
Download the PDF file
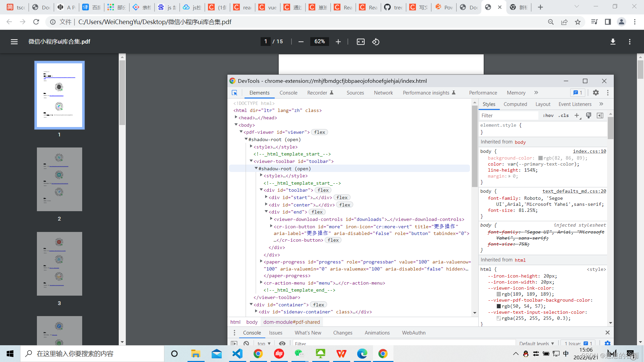[x=613, y=42]
